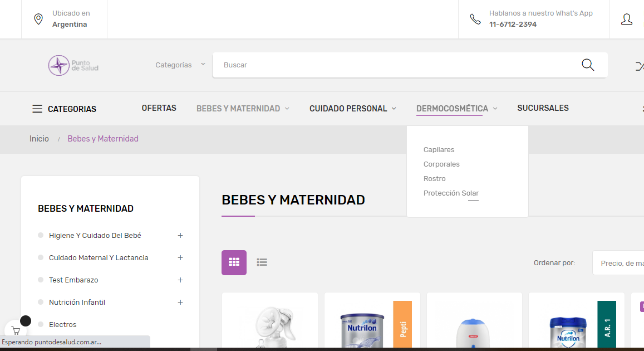
Task: Open Bebes y Maternidad menu chevron
Action: coord(287,109)
